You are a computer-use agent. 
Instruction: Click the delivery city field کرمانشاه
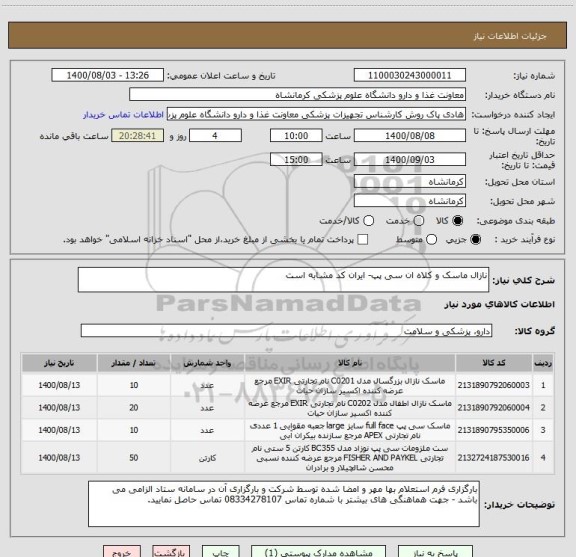(x=410, y=201)
